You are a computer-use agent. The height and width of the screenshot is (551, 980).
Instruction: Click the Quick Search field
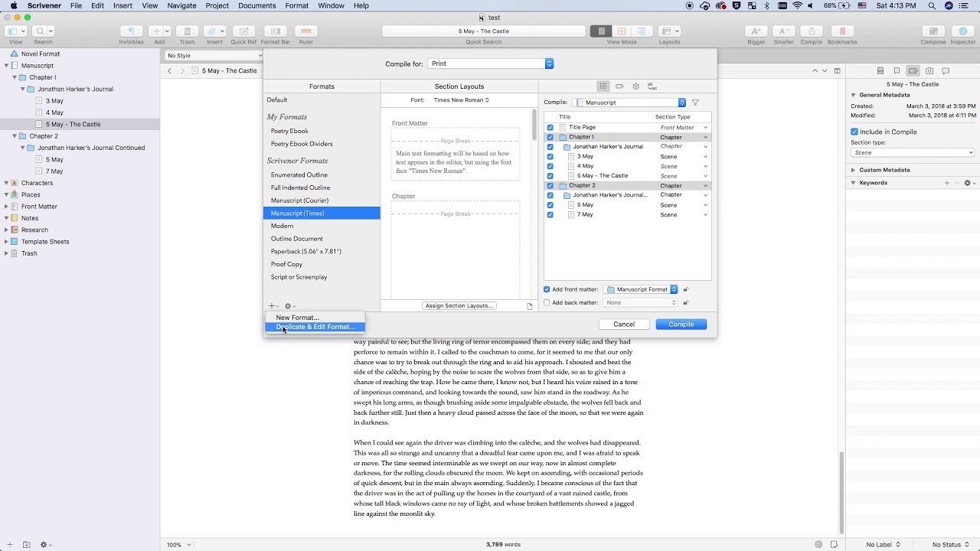point(483,31)
